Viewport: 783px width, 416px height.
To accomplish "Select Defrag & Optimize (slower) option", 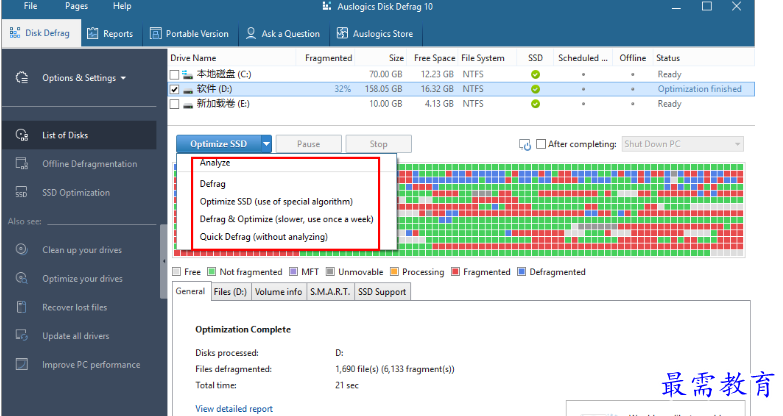I will pyautogui.click(x=286, y=219).
